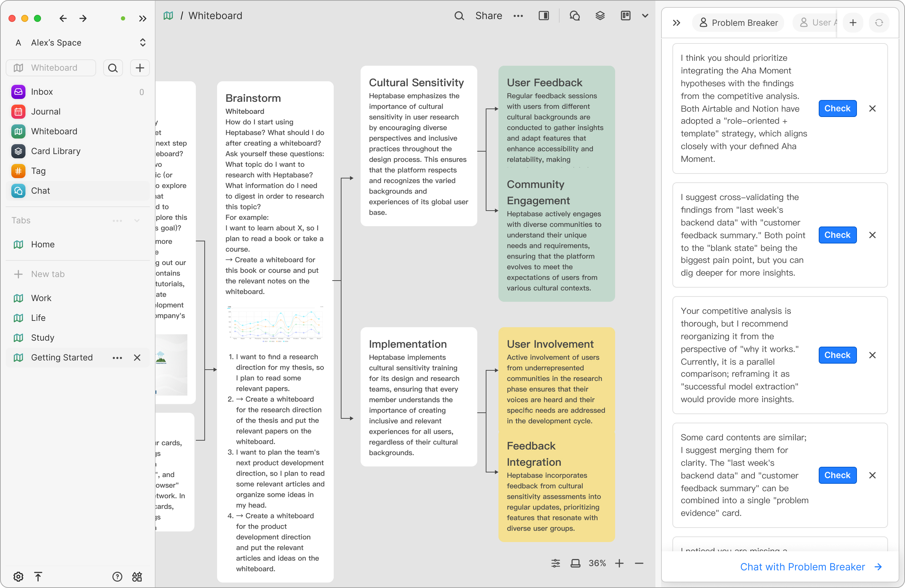Screen dimensions: 905x588
Task: Collapse the left sidebar with double chevron
Action: (142, 19)
